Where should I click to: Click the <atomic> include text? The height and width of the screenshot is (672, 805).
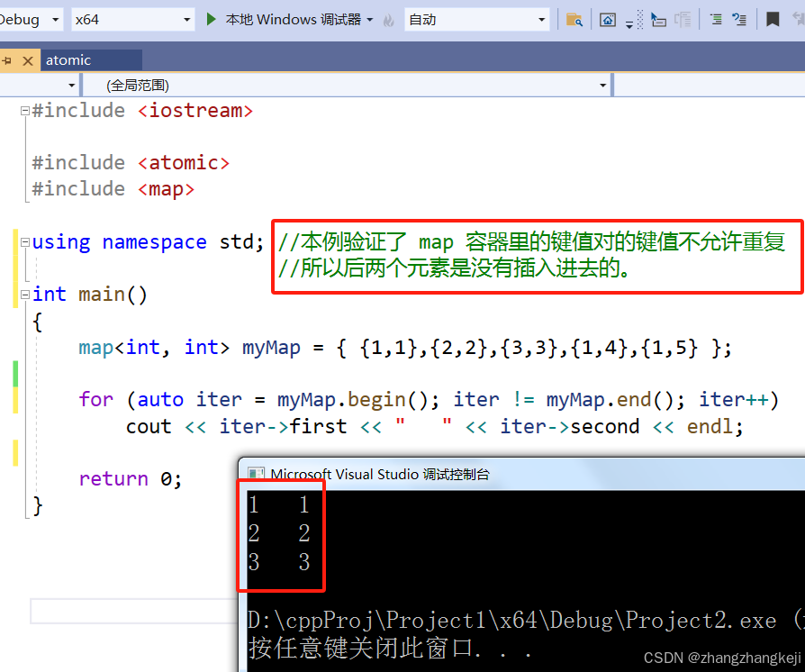[184, 163]
